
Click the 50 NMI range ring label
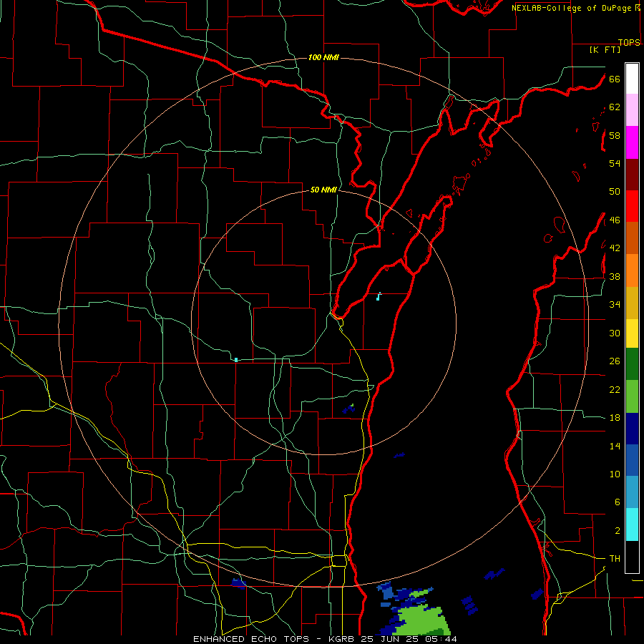click(x=323, y=190)
